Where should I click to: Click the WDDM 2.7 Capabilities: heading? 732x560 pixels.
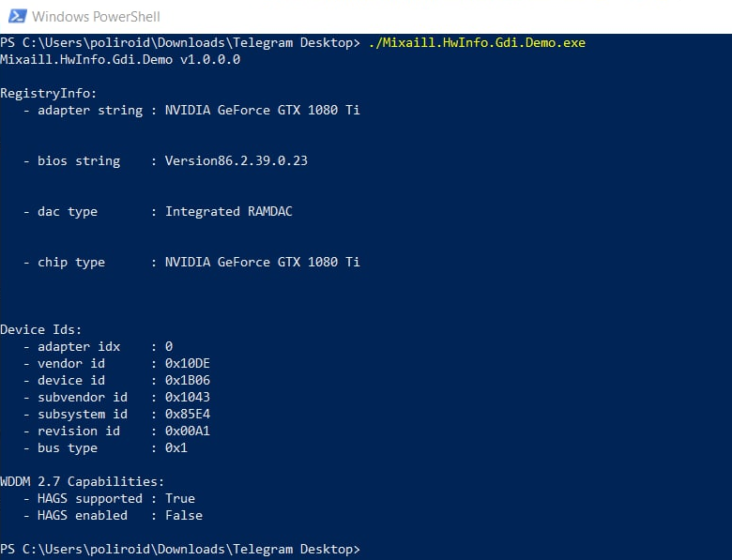pyautogui.click(x=83, y=481)
